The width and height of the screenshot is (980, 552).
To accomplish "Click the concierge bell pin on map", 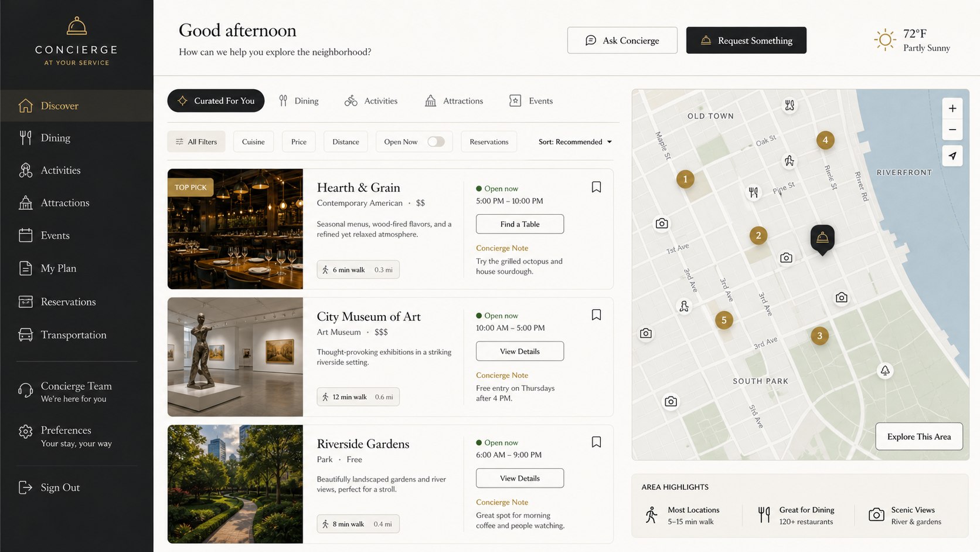I will click(x=822, y=239).
